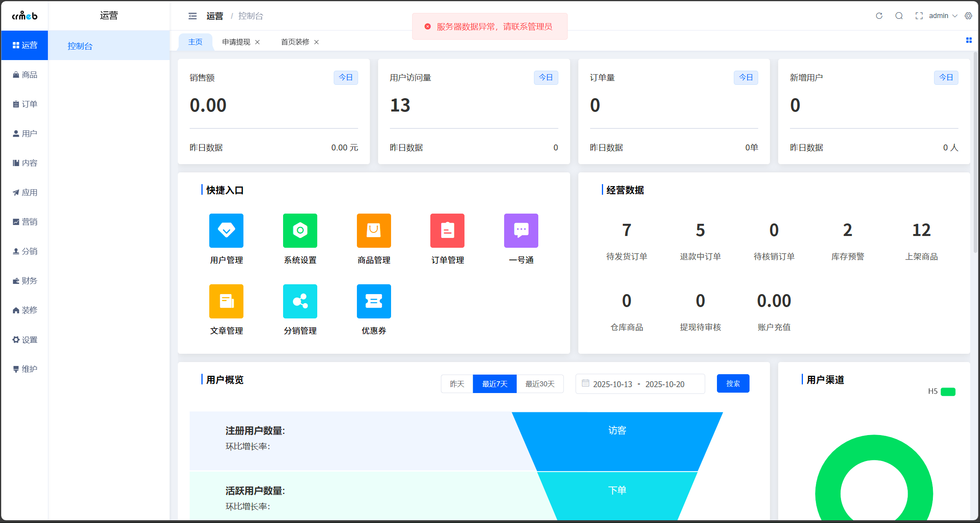Open the 用户管理 quick entry icon
Viewport: 980px width, 523px height.
pos(226,230)
